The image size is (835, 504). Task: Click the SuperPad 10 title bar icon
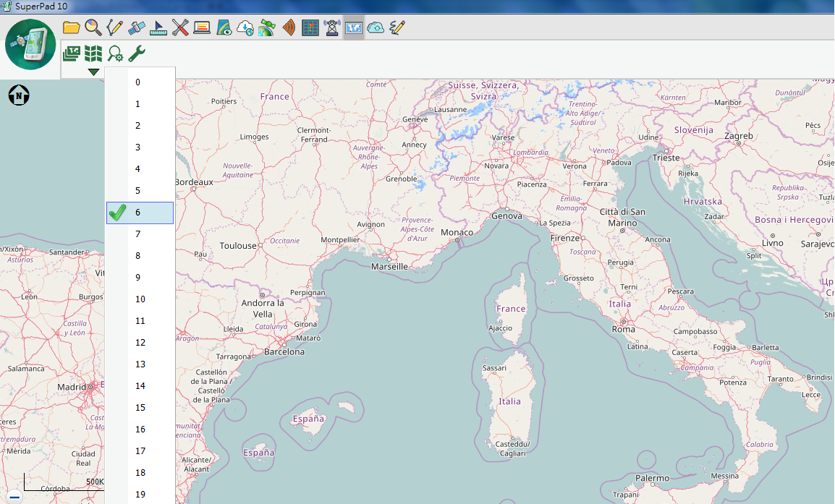click(x=7, y=7)
